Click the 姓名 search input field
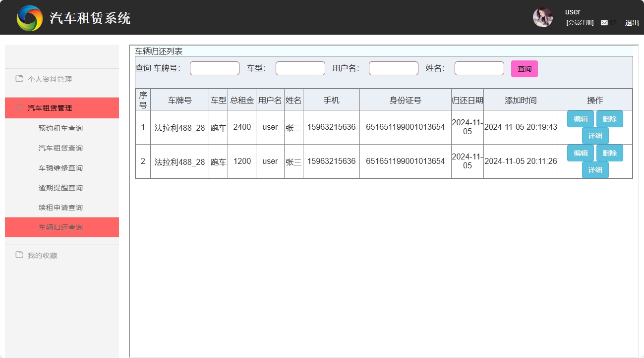Screen dimensions: 644x358 479,68
